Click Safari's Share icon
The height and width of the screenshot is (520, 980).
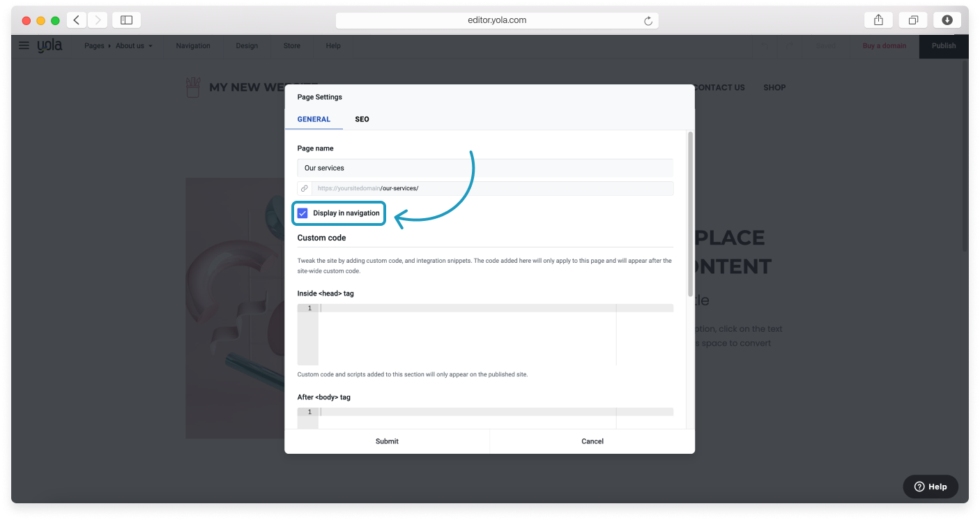coord(879,20)
